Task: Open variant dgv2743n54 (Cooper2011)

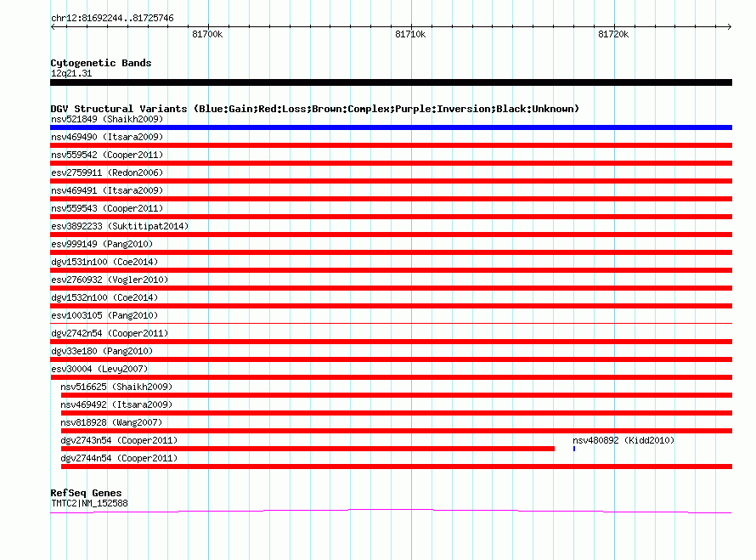Action: tap(119, 440)
